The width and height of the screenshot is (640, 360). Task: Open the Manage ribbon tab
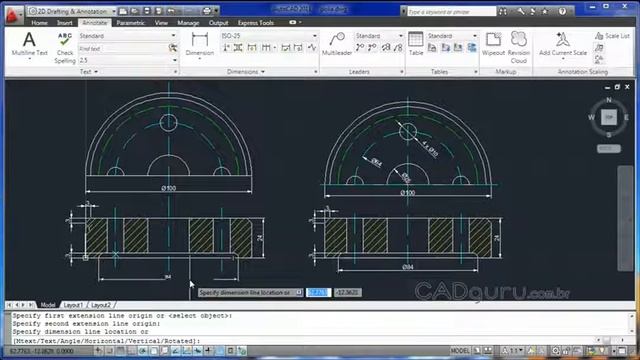(188, 23)
